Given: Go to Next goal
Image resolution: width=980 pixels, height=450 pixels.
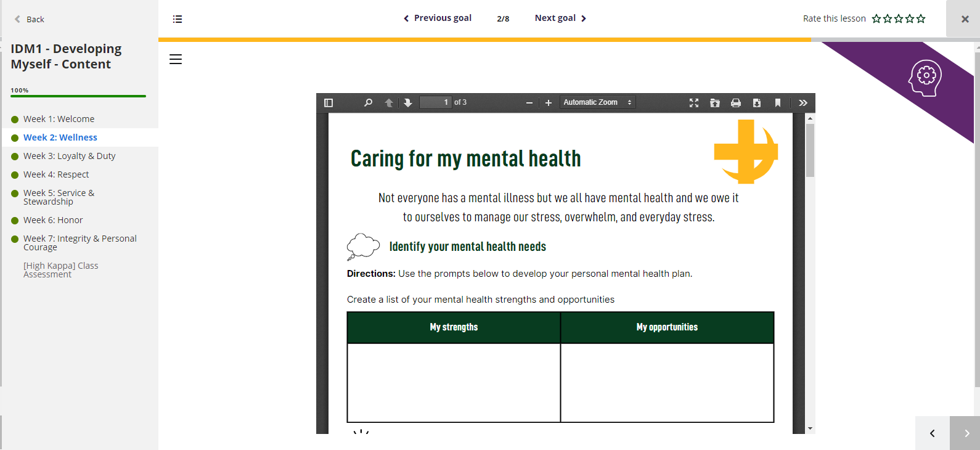Looking at the screenshot, I should (x=560, y=18).
